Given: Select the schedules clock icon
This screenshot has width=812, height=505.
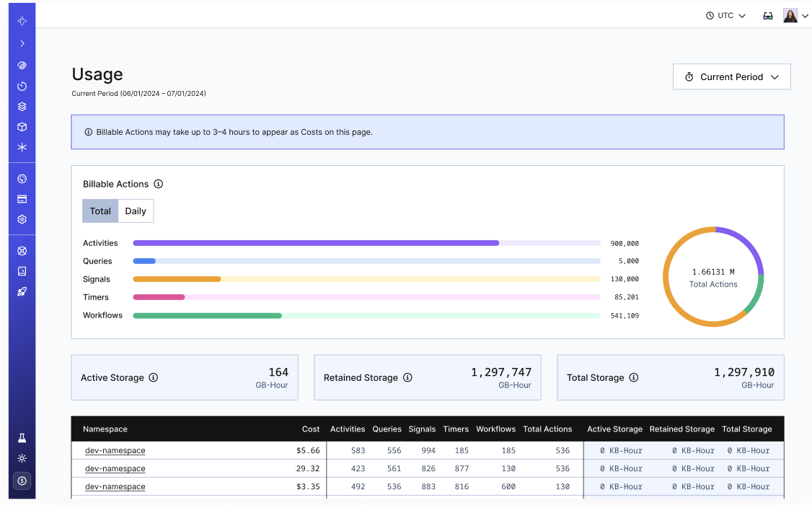Looking at the screenshot, I should [22, 86].
